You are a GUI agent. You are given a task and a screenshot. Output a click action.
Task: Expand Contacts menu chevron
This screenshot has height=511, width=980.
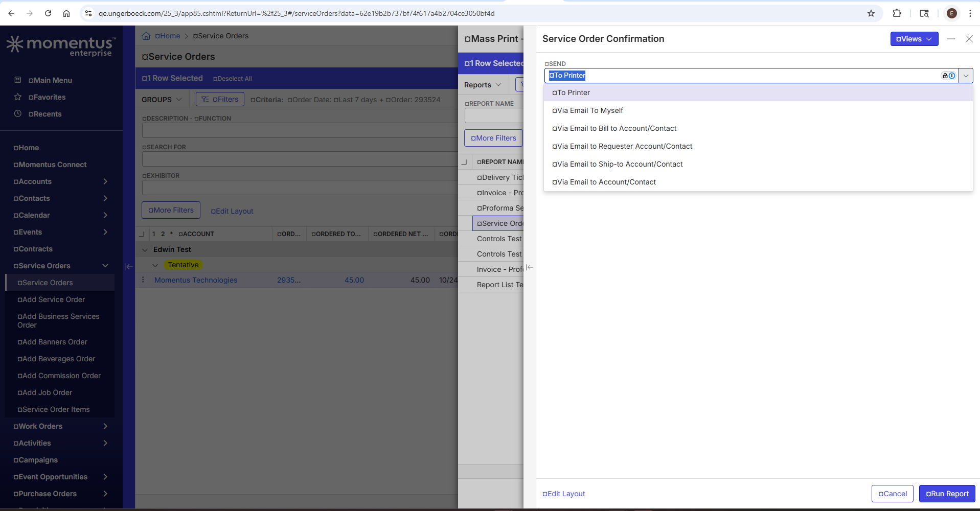tap(105, 198)
